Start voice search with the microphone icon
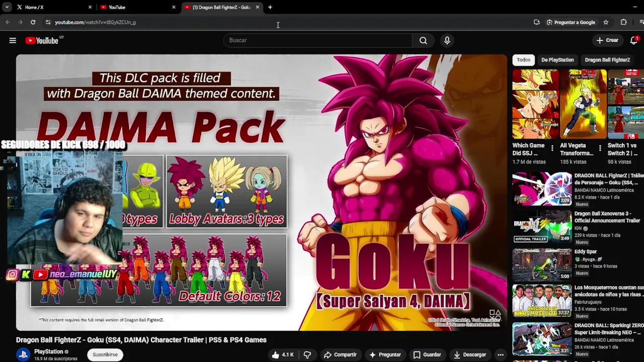This screenshot has width=644, height=362. coord(447,40)
